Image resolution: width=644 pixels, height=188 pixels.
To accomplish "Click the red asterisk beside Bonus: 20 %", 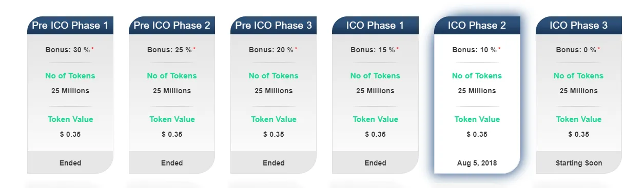I will click(x=296, y=49).
